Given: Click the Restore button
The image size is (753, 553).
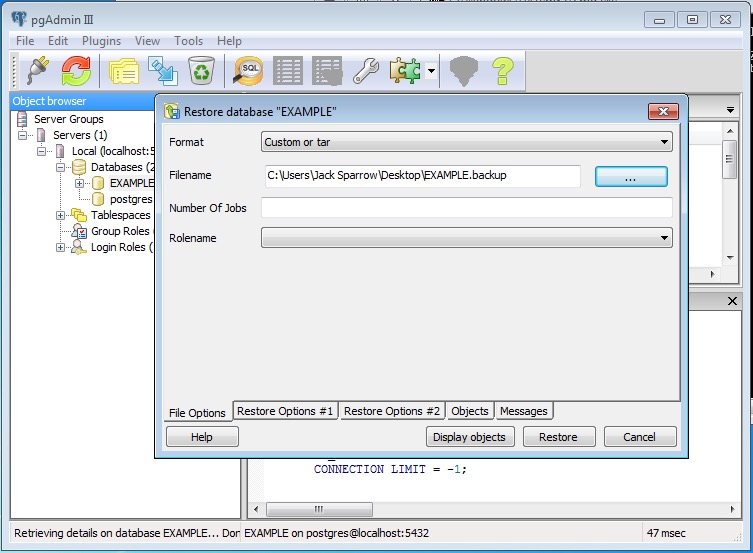Looking at the screenshot, I should pyautogui.click(x=558, y=437).
